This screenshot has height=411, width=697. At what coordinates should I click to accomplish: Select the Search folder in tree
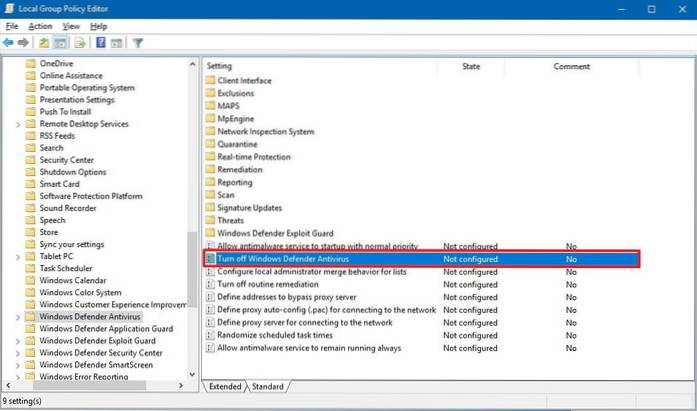pyautogui.click(x=52, y=148)
